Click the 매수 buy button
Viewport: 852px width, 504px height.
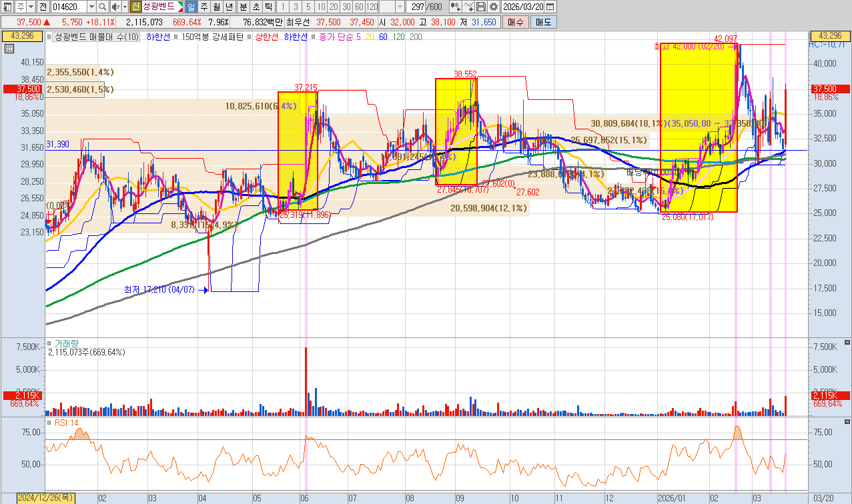click(516, 22)
